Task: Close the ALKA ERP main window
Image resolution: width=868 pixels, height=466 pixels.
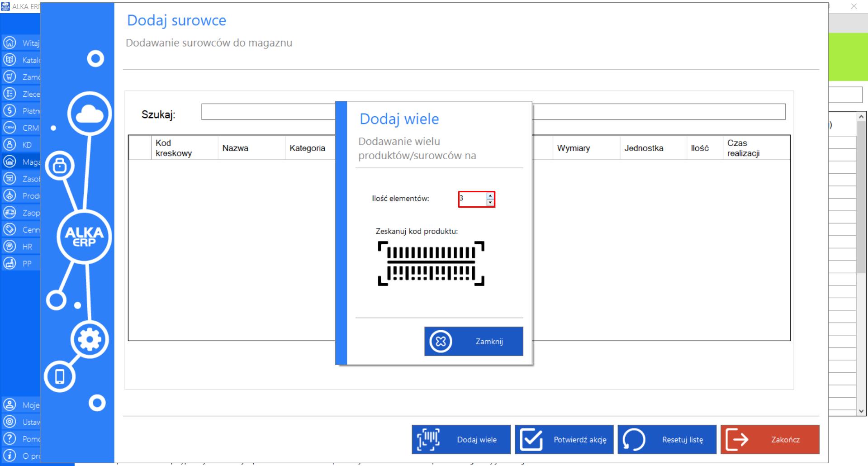Action: [x=854, y=6]
